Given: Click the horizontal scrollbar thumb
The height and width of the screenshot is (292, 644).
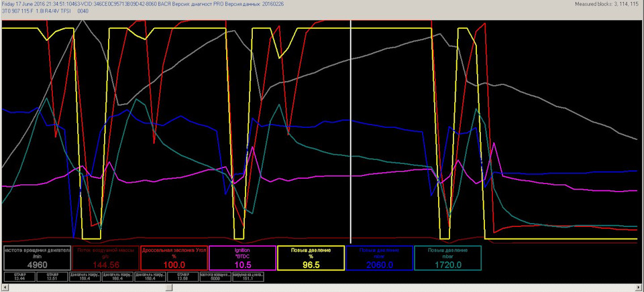Looking at the screenshot, I should [x=168, y=288].
